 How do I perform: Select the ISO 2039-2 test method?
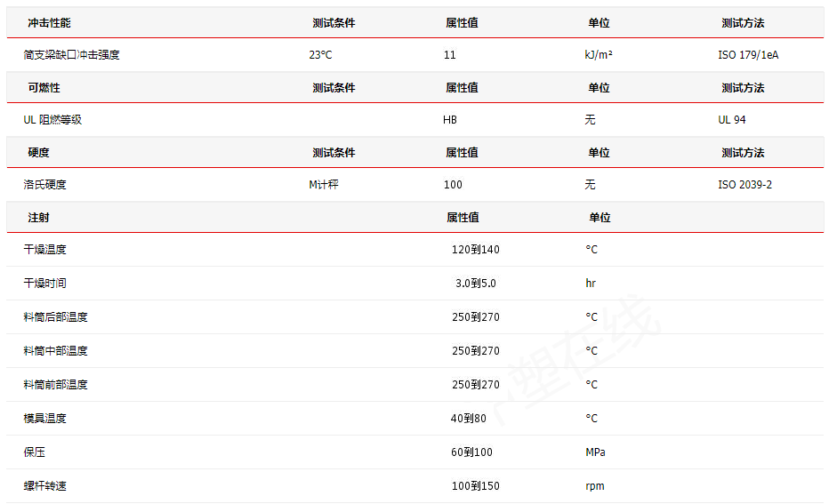[744, 185]
